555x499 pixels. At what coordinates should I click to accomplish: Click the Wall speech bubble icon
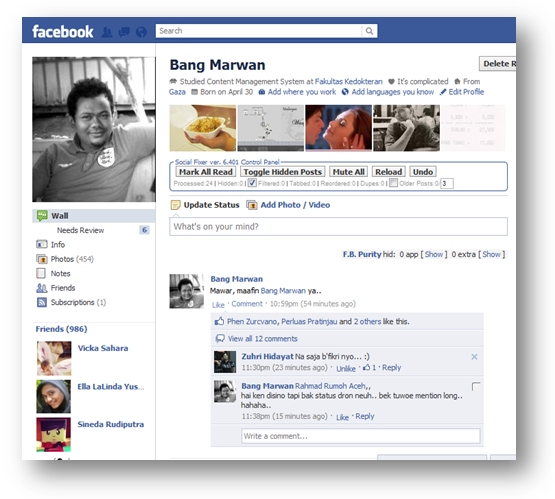click(x=42, y=216)
